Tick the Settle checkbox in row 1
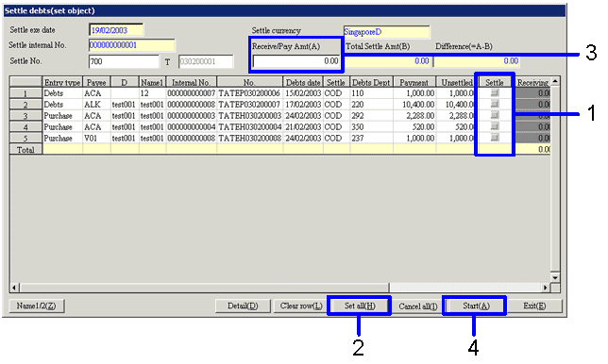 point(495,93)
